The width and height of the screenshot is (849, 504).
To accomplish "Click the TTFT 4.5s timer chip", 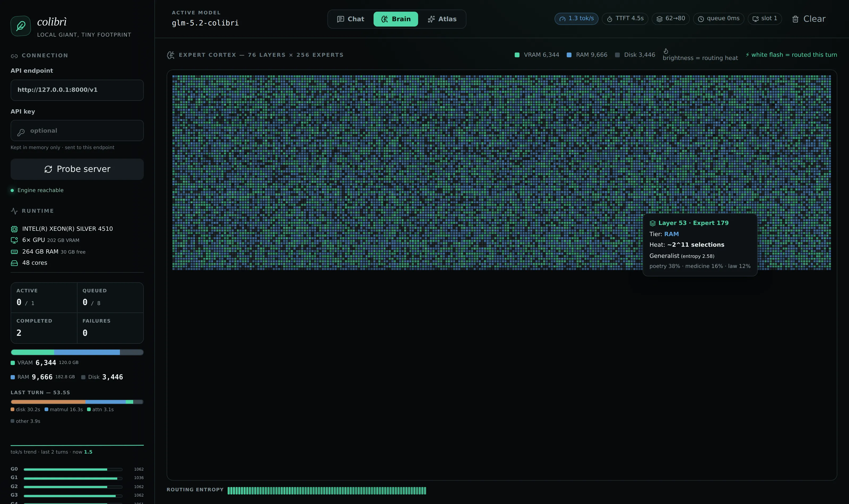I will pos(625,19).
